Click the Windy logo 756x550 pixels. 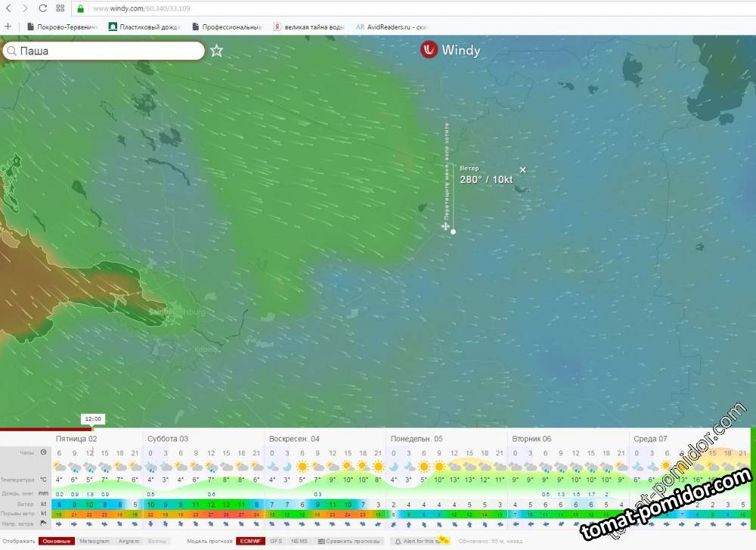pos(451,50)
